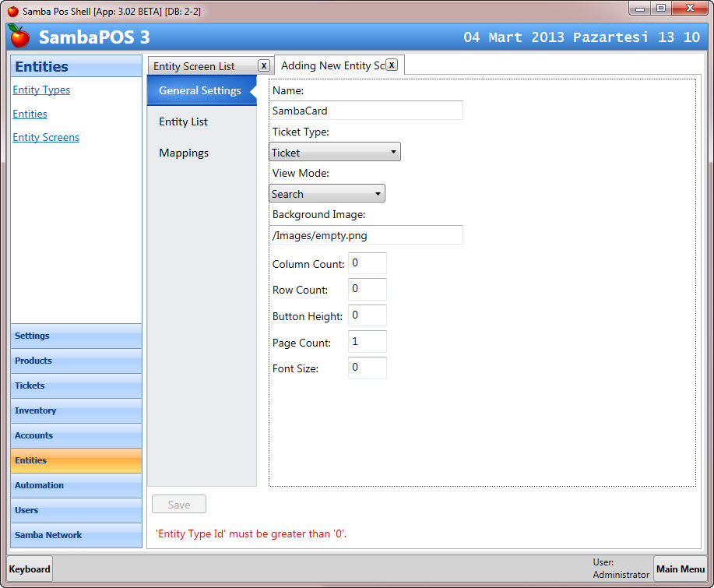Close the Entity Screen List tab
This screenshot has width=714, height=588.
point(264,65)
